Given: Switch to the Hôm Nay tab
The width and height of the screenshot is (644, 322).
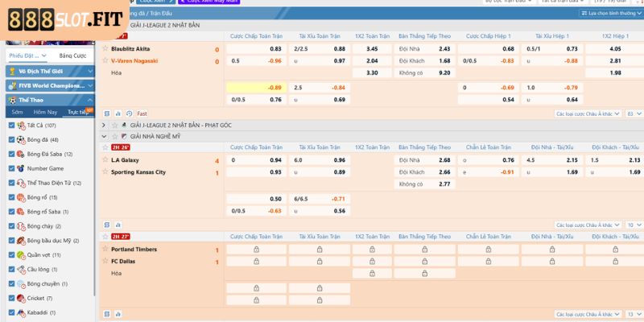Looking at the screenshot, I should click(47, 112).
